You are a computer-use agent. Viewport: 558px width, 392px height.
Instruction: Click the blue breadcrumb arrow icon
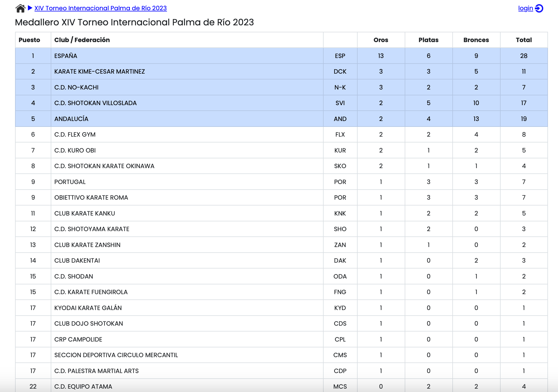(30, 8)
